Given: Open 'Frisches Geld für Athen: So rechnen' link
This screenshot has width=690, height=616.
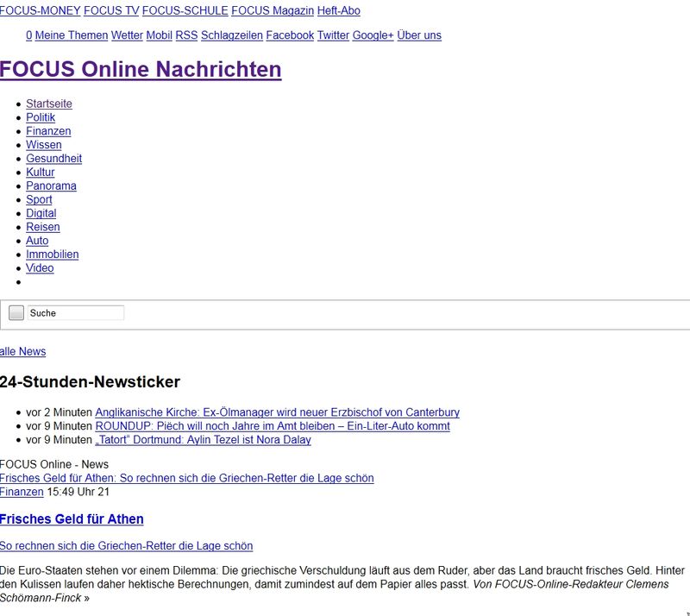Looking at the screenshot, I should click(x=186, y=478).
